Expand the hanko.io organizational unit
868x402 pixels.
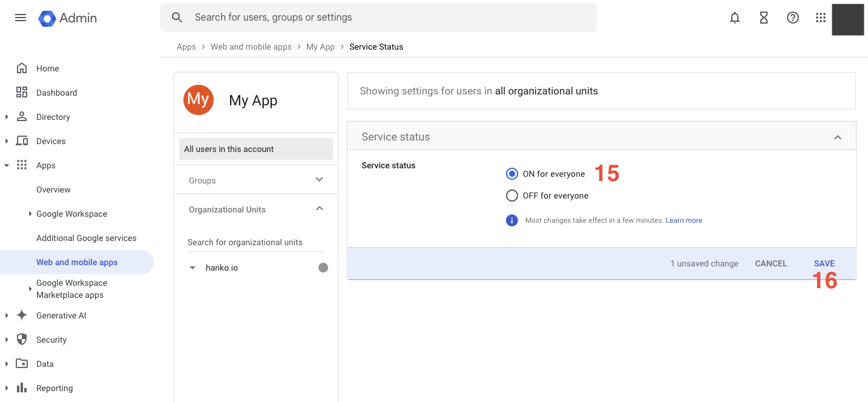[x=192, y=268]
